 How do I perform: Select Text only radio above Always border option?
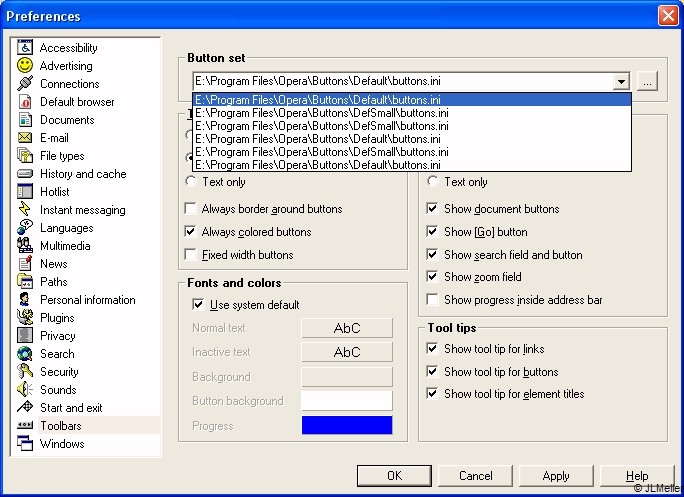pyautogui.click(x=191, y=181)
